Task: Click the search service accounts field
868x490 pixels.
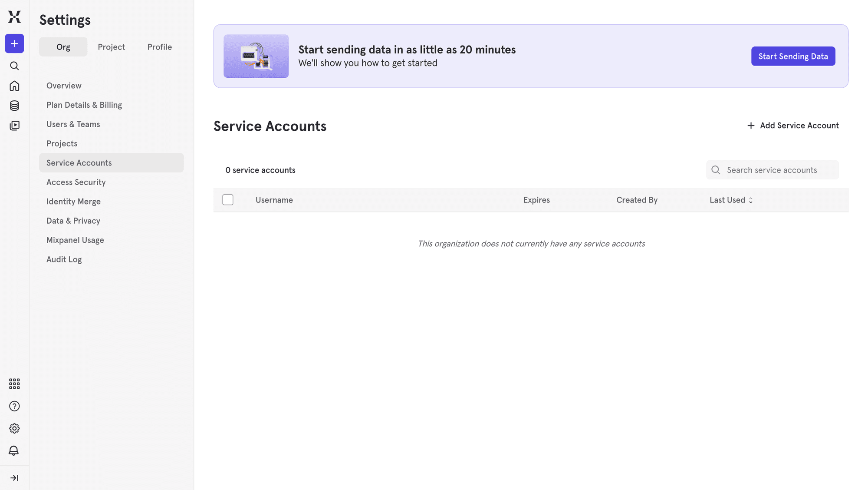Action: (x=772, y=170)
